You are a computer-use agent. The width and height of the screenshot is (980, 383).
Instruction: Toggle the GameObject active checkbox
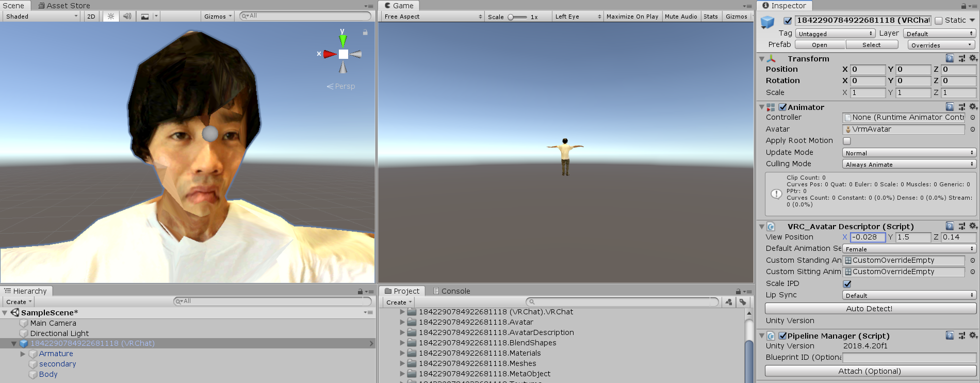tap(788, 21)
